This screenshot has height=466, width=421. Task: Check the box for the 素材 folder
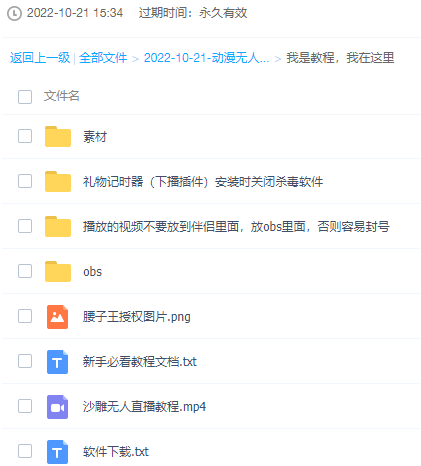coord(25,136)
